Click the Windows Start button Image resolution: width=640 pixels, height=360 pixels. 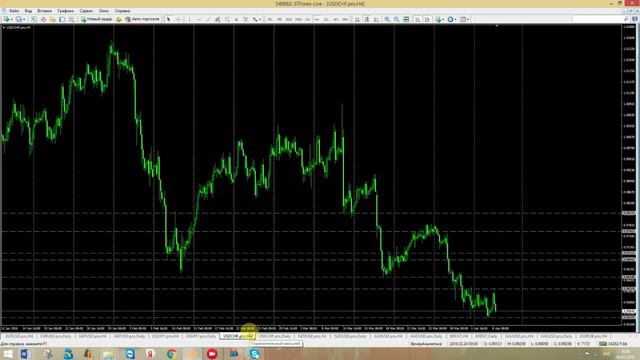point(7,354)
